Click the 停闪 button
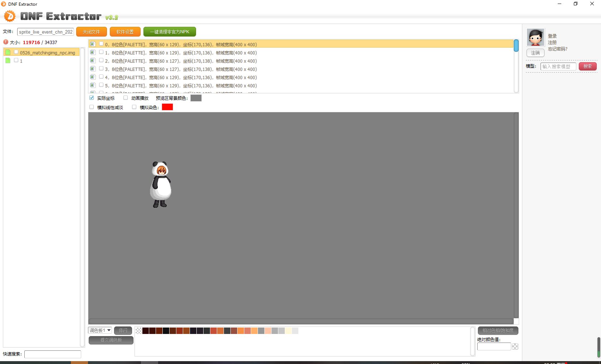Screen dimensions: 601x364 coord(123,330)
